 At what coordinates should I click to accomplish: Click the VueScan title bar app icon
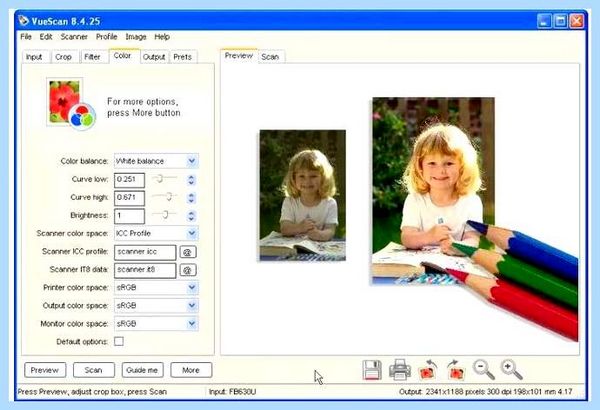pos(24,20)
